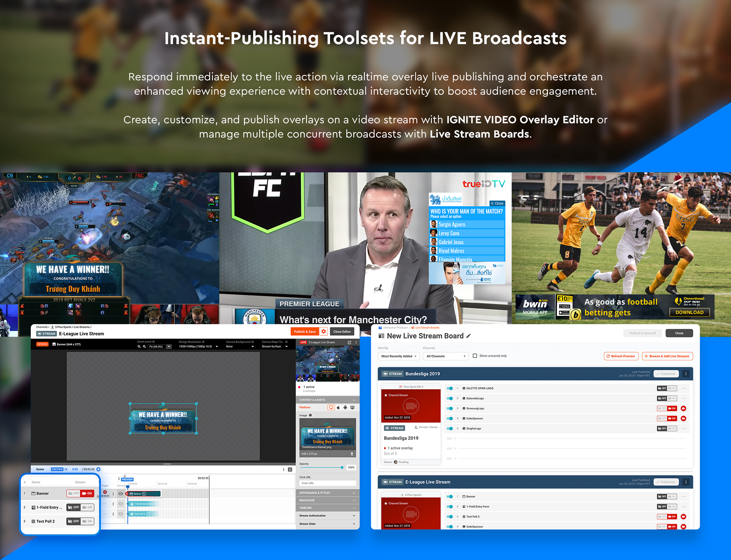Go to the Channels breadcrumb
The height and width of the screenshot is (560, 731).
point(42,327)
